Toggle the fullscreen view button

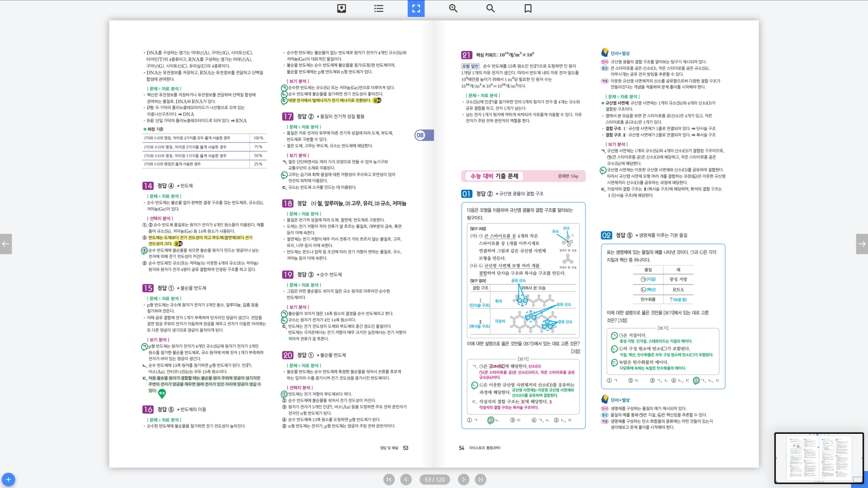pos(416,8)
